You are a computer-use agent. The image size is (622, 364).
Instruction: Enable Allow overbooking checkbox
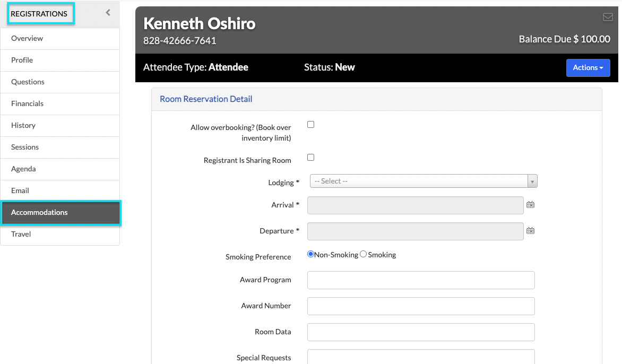coord(310,125)
